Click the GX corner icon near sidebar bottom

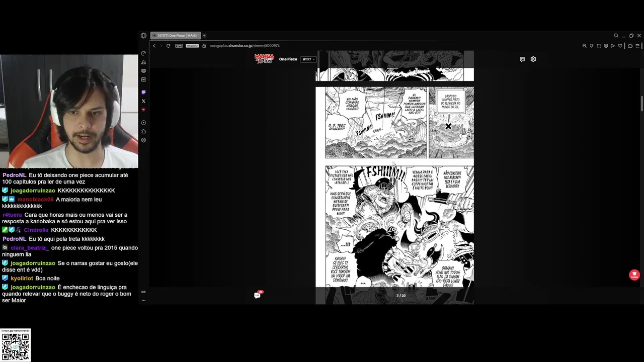(x=143, y=292)
